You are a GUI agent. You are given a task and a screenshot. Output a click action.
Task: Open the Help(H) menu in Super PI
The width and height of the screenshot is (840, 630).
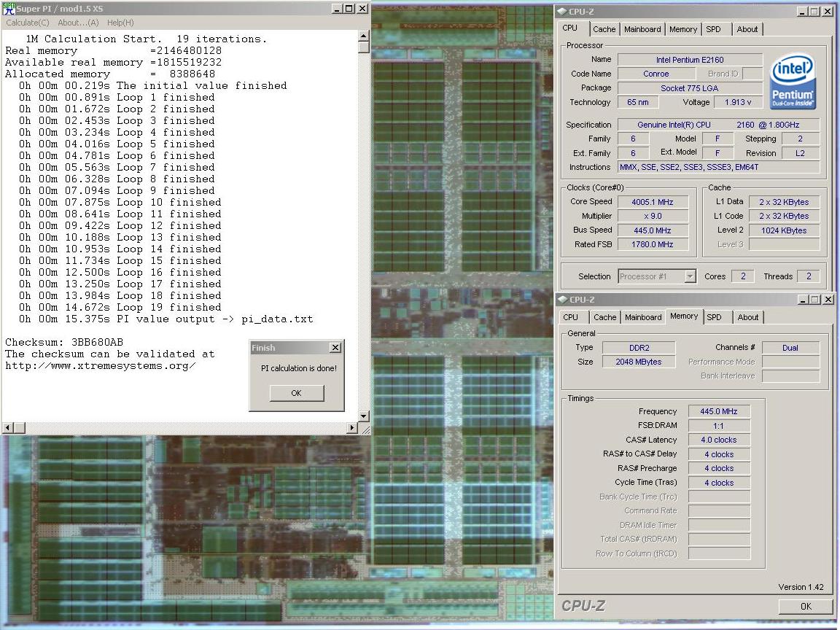[120, 23]
